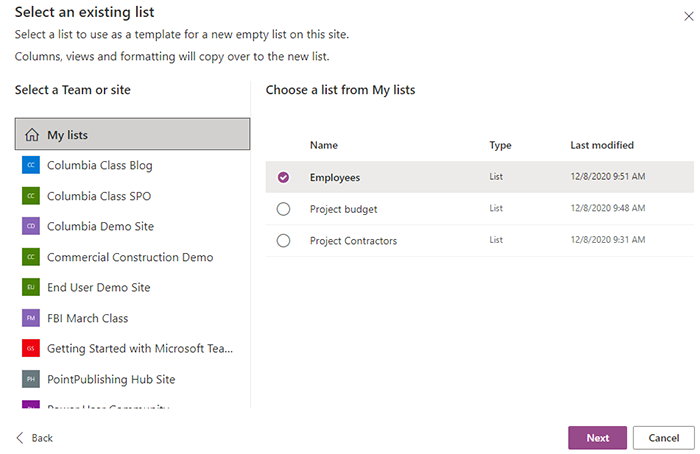Click the 12/8/2020 9:31 AM date
Screen dimensions: 700x454
[x=608, y=240]
